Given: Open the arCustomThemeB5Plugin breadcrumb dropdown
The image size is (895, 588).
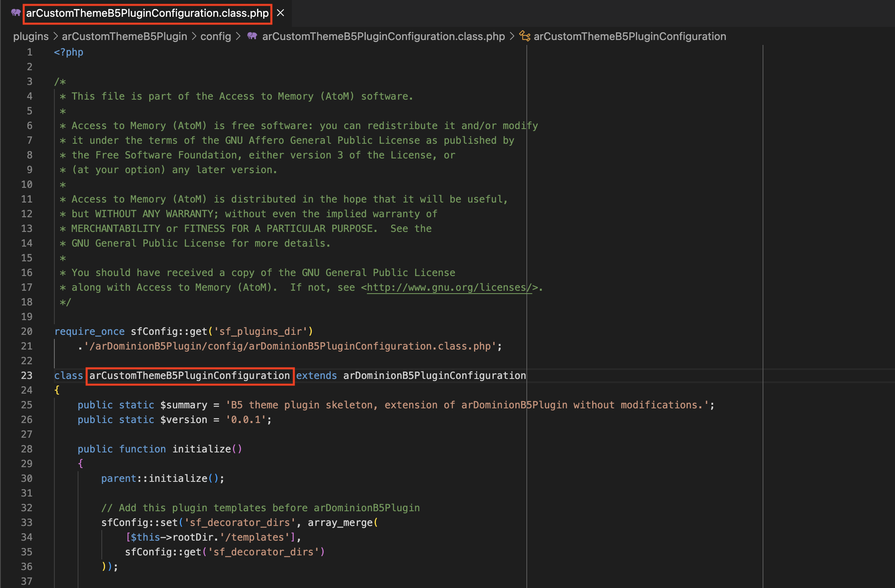Looking at the screenshot, I should tap(124, 36).
